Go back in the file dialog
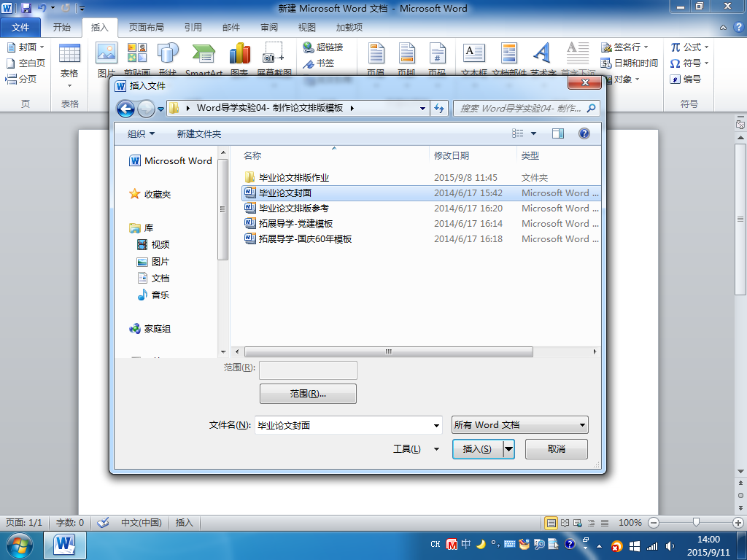 [125, 109]
